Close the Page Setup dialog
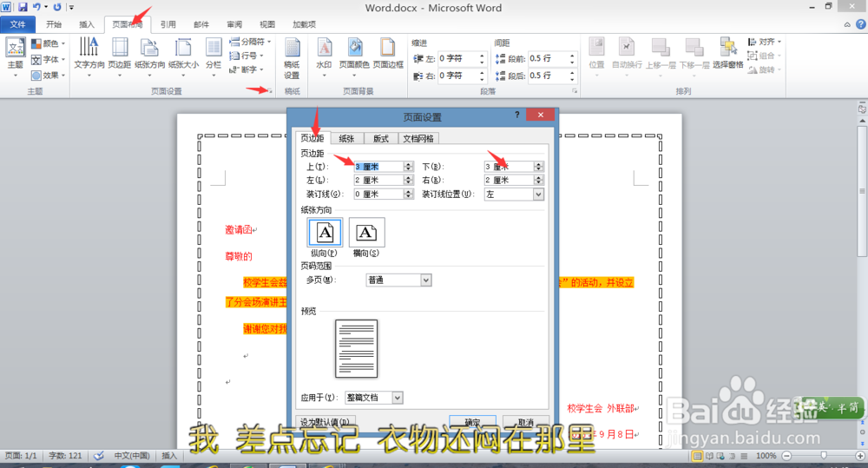The width and height of the screenshot is (868, 468). pyautogui.click(x=540, y=115)
